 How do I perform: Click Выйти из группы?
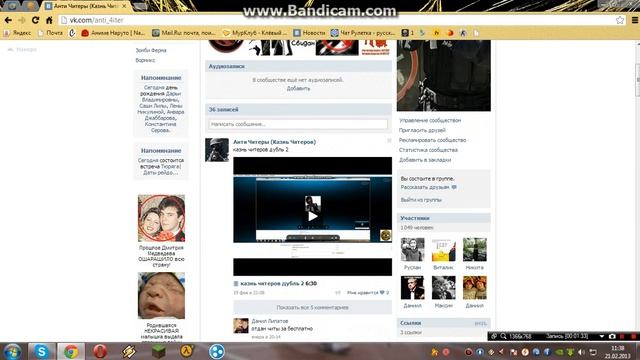coord(421,200)
